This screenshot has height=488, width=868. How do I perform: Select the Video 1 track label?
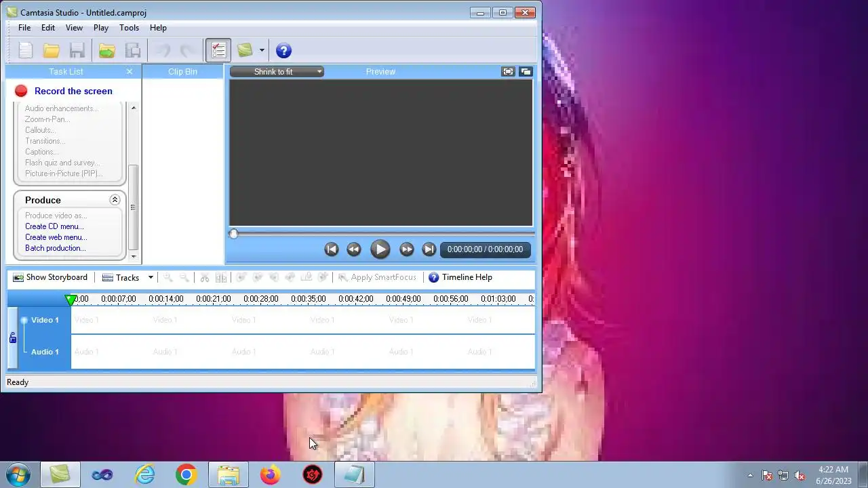[x=45, y=320]
